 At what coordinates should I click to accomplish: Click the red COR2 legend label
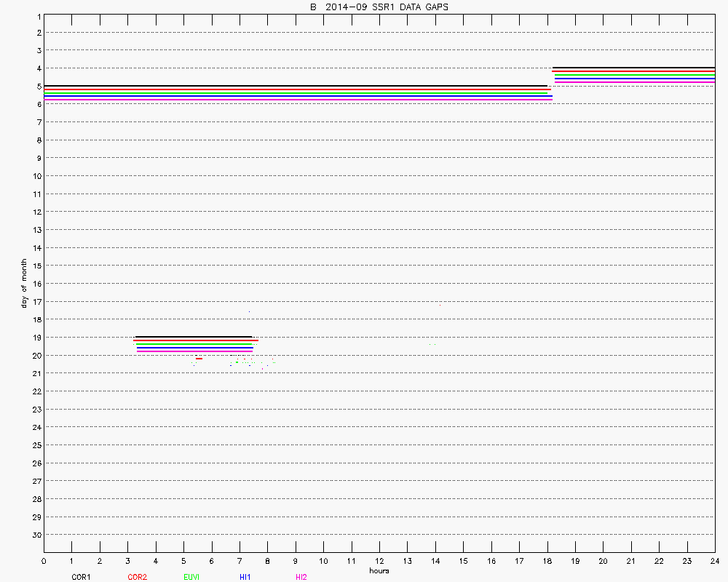(x=137, y=577)
